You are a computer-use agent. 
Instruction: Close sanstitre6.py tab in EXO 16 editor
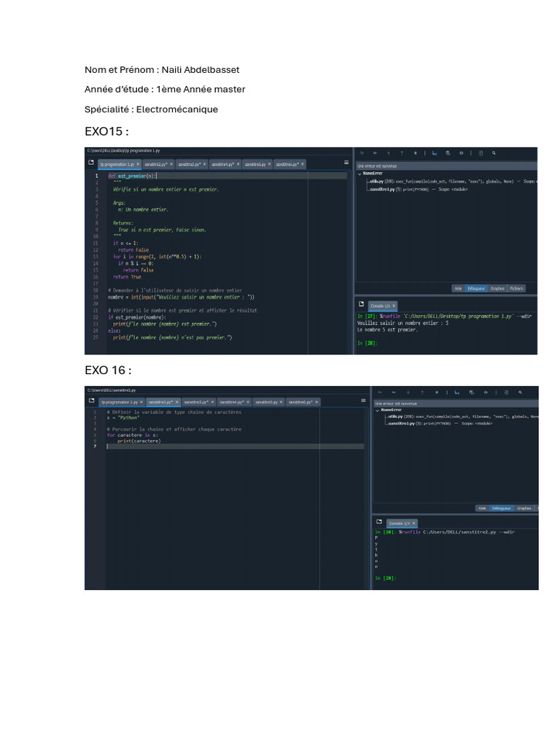pos(316,402)
